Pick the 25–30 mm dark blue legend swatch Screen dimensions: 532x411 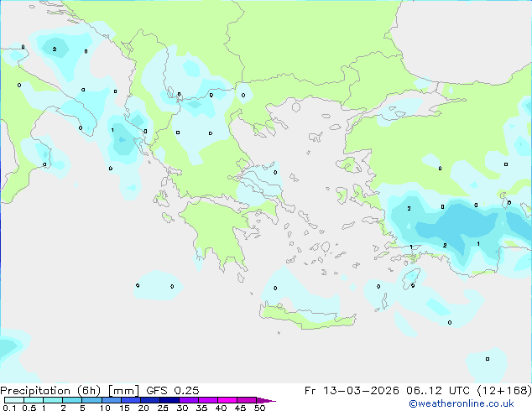[169, 400]
